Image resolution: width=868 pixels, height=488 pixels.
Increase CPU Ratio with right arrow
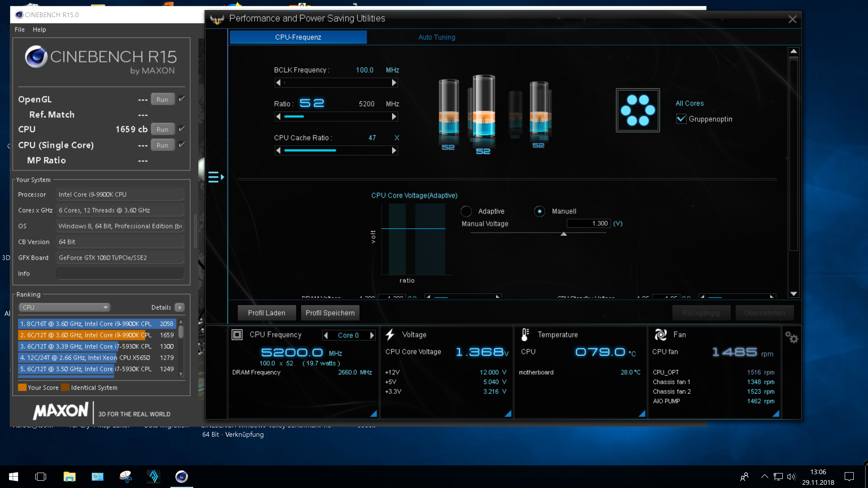(x=394, y=117)
